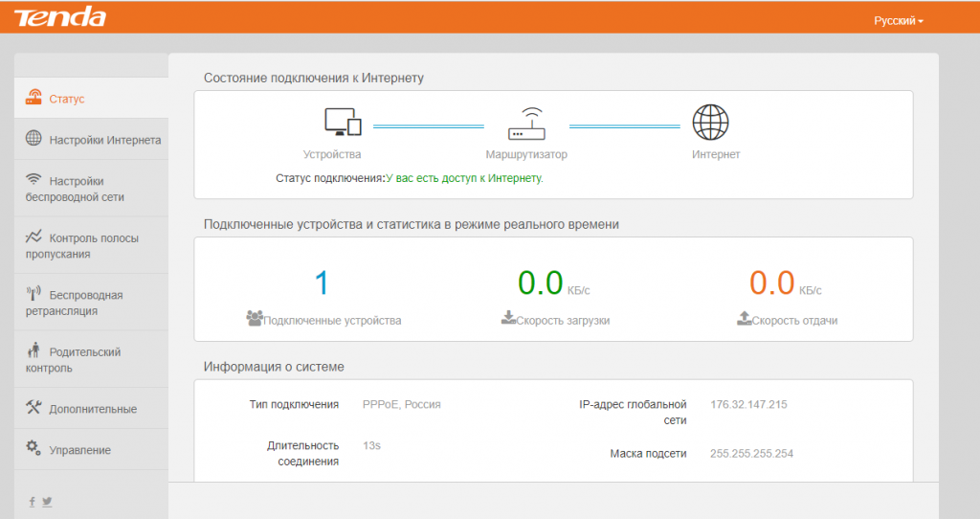Click the Facebook icon in sidebar footer
The image size is (980, 519).
(32, 502)
